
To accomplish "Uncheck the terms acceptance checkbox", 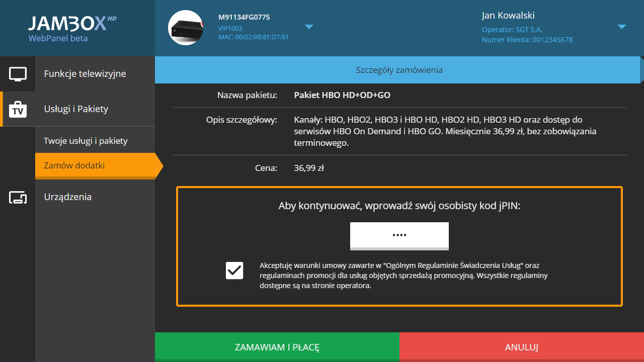I will (234, 270).
